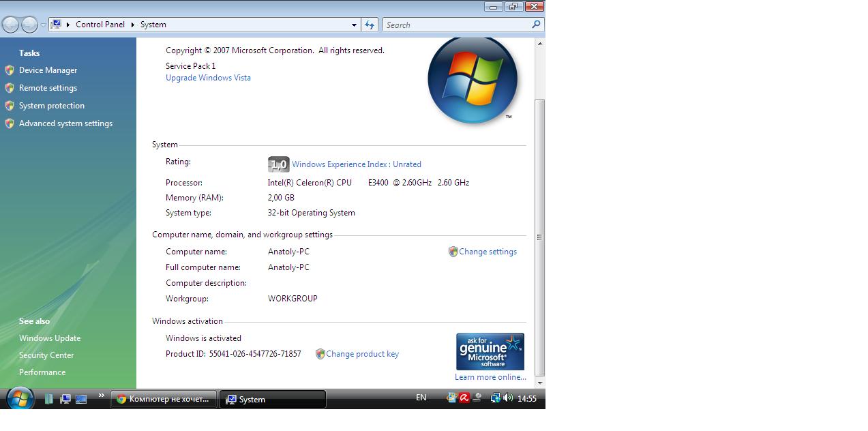Click the computer icon in the address bar
Image resolution: width=868 pixels, height=431 pixels.
click(x=57, y=25)
